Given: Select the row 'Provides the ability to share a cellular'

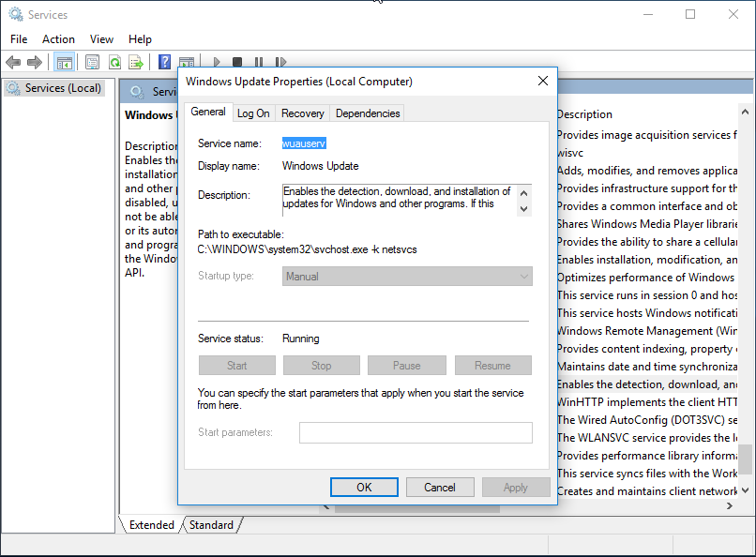Looking at the screenshot, I should pos(647,242).
